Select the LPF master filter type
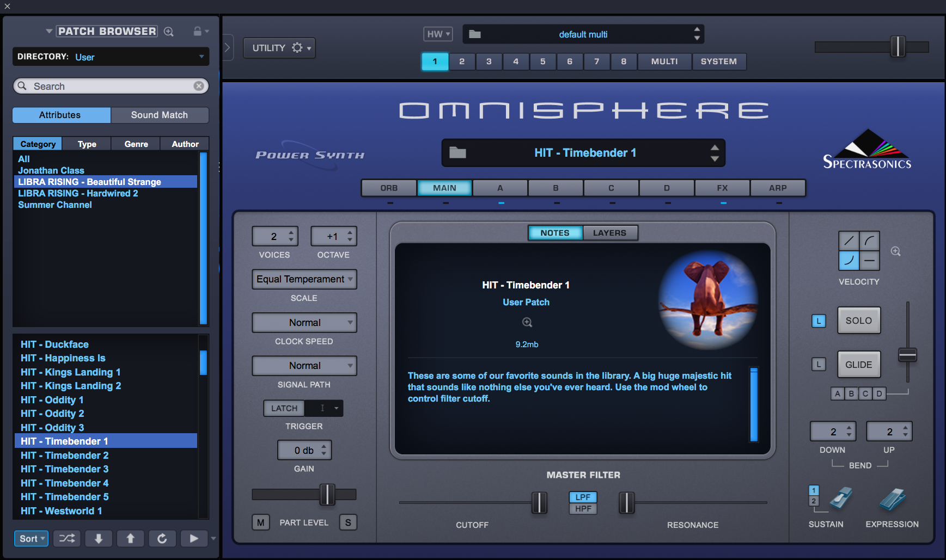This screenshot has width=946, height=560. 583,497
